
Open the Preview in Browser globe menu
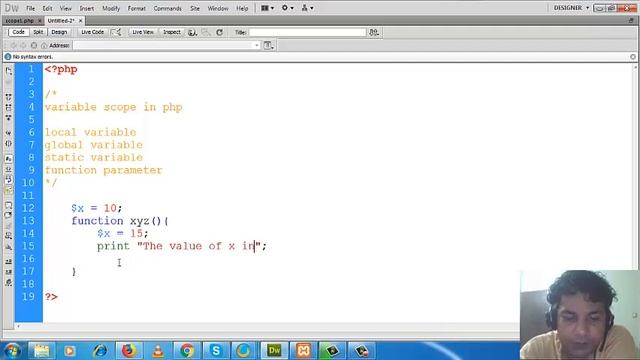click(x=193, y=32)
